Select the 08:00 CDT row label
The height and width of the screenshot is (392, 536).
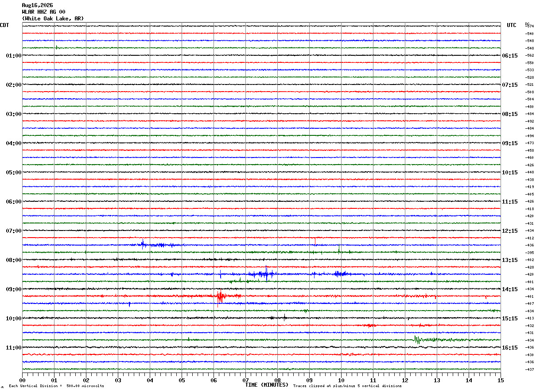pyautogui.click(x=14, y=260)
